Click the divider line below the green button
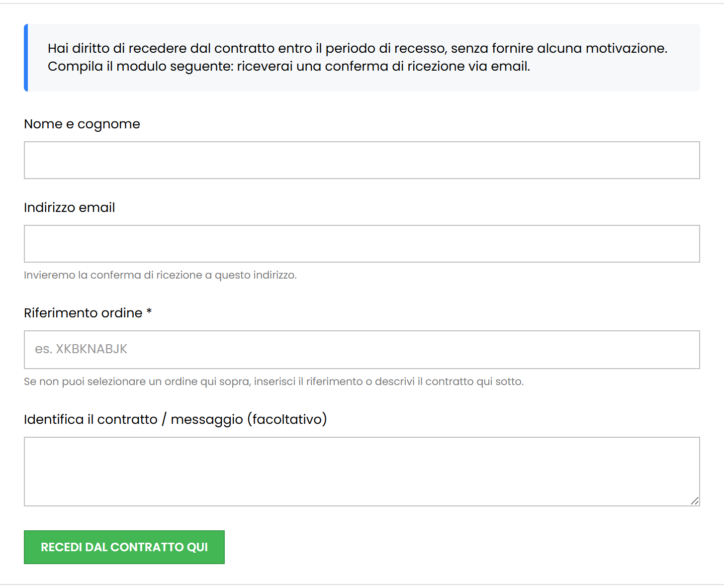724x588 pixels. 362,585
